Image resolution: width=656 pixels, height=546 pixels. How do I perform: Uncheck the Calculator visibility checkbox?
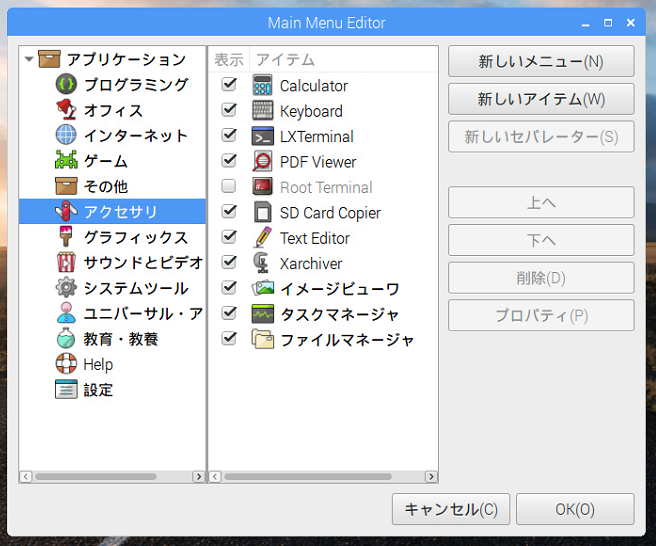[229, 84]
